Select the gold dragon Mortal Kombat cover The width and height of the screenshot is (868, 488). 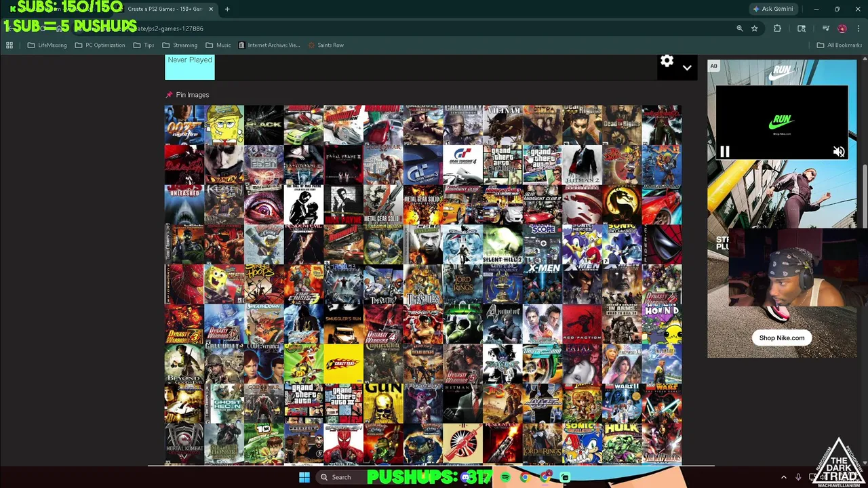tap(623, 205)
